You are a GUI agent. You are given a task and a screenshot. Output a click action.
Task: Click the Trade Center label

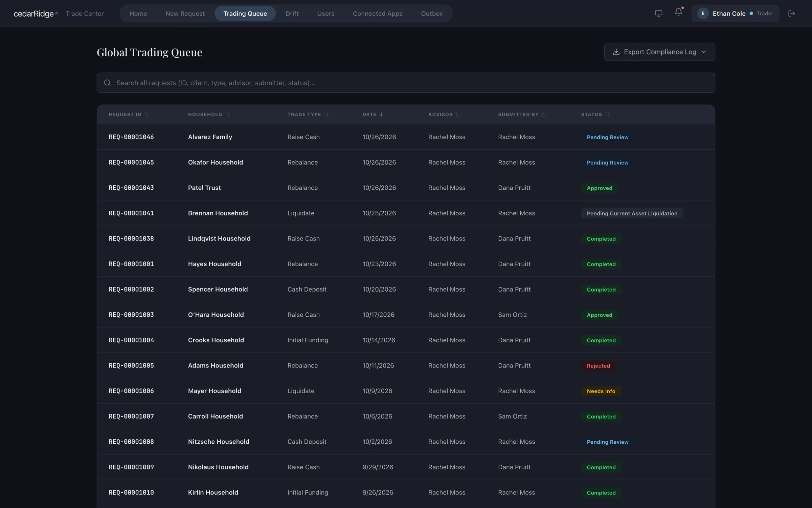85,14
